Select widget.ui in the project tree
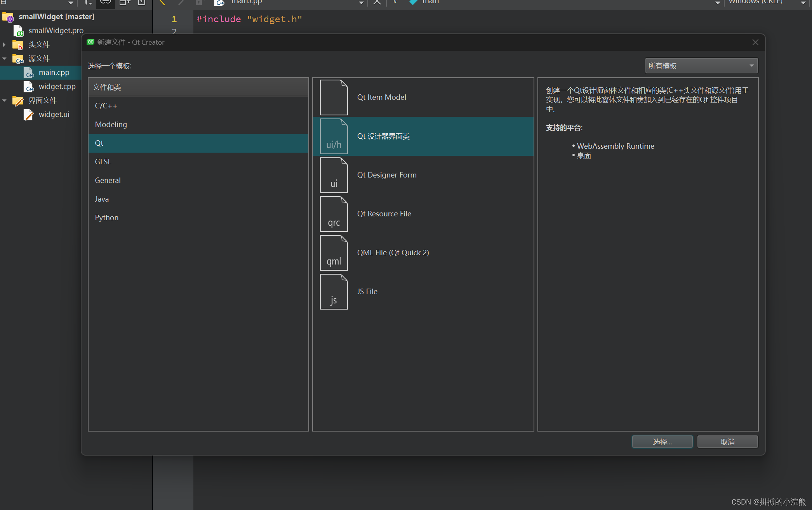Viewport: 812px width, 510px height. pos(54,115)
